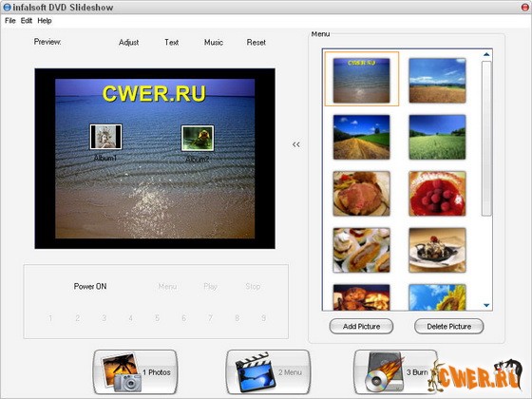
Task: Select Album2 thumbnail in preview
Action: [x=198, y=138]
